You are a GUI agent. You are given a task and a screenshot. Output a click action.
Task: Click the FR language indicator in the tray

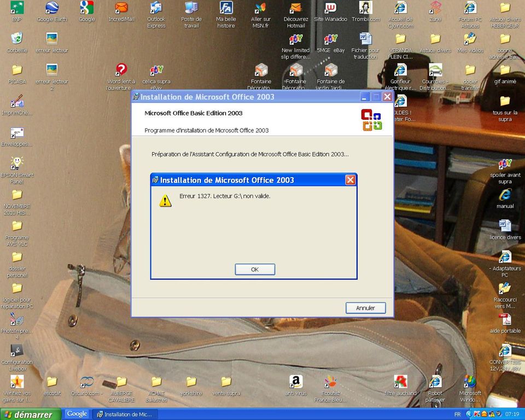458,414
